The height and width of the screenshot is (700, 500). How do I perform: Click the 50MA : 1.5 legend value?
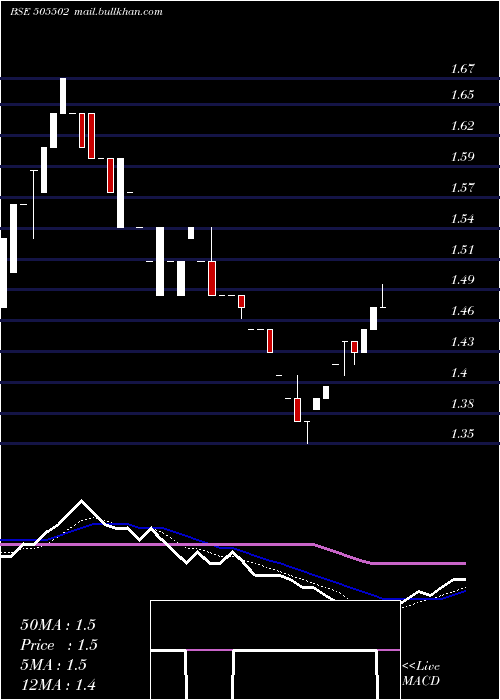(58, 625)
